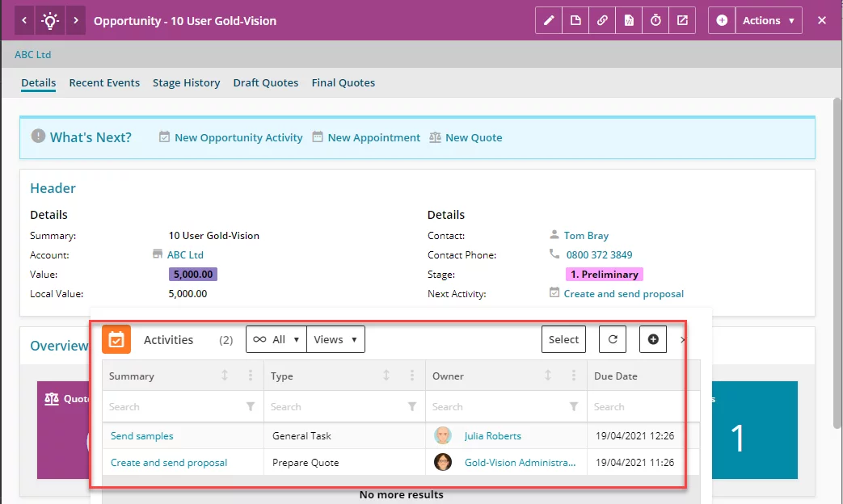Click the blank page document icon in the header
Image resolution: width=843 pixels, height=504 pixels.
[x=575, y=20]
